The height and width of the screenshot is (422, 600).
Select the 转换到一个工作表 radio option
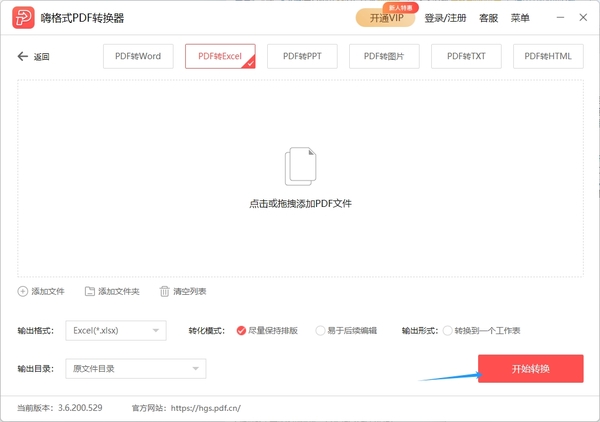point(447,330)
